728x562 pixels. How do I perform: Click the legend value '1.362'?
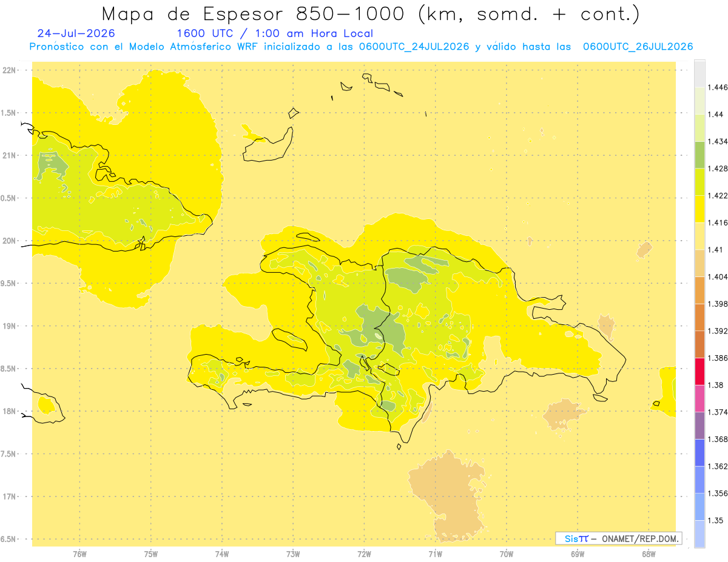tap(718, 466)
